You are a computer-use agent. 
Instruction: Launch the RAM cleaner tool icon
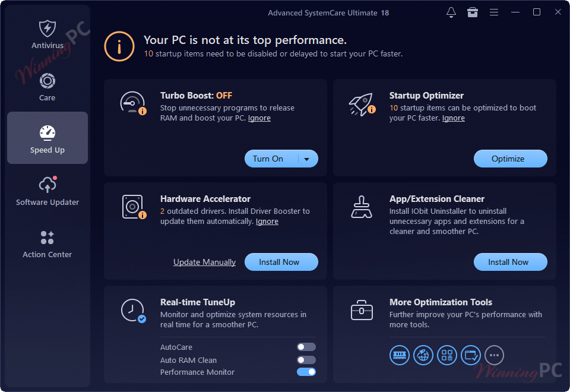pos(400,355)
